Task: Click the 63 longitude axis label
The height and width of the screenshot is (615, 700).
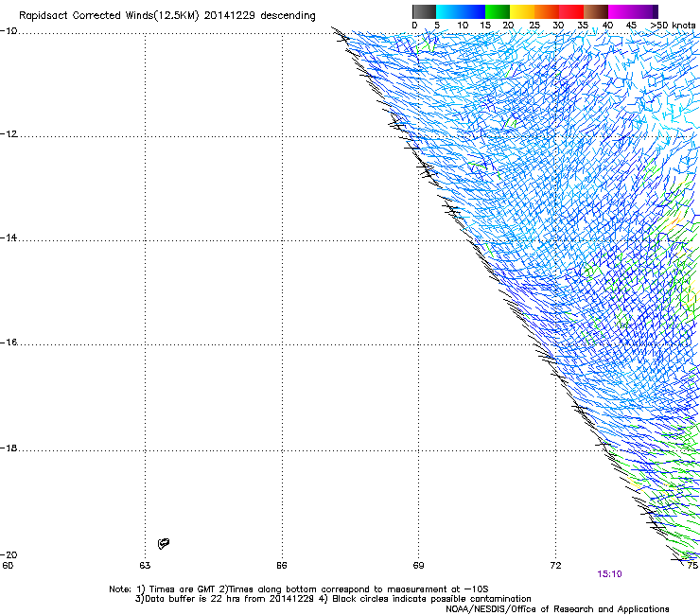Action: [145, 566]
